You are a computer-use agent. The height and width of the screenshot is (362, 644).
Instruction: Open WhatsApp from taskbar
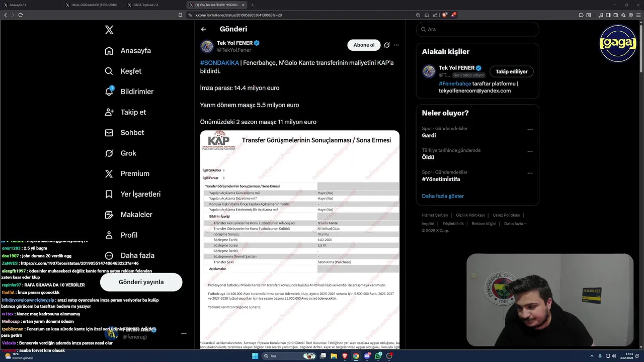(x=378, y=356)
